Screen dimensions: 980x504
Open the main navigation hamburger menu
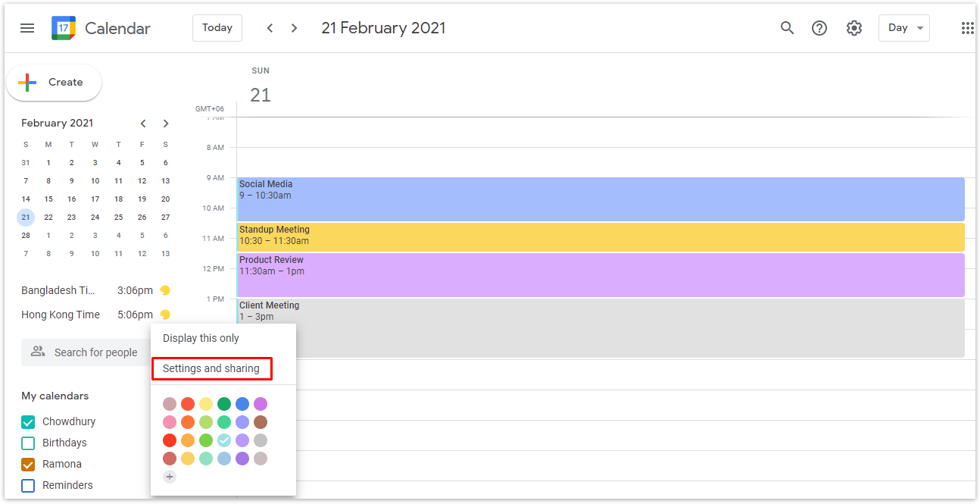tap(27, 27)
